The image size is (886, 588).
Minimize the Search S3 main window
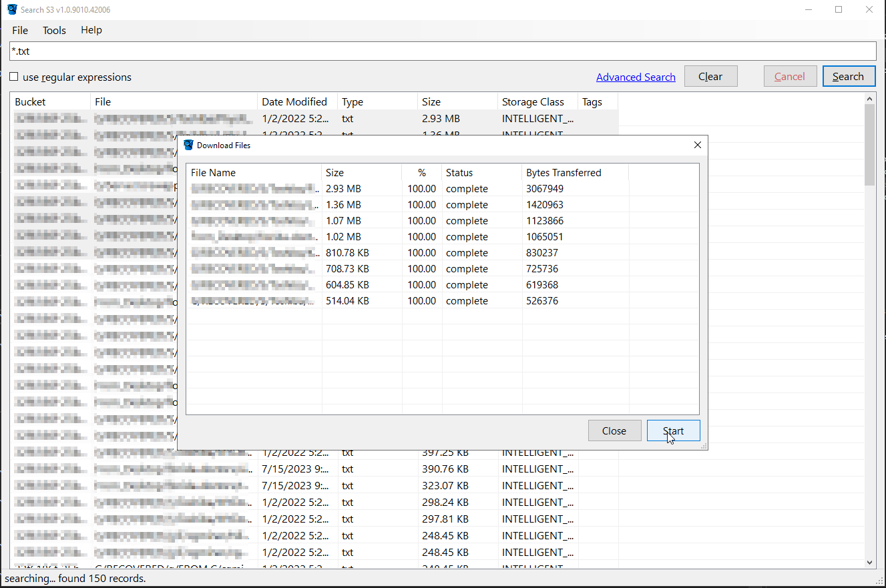(809, 9)
